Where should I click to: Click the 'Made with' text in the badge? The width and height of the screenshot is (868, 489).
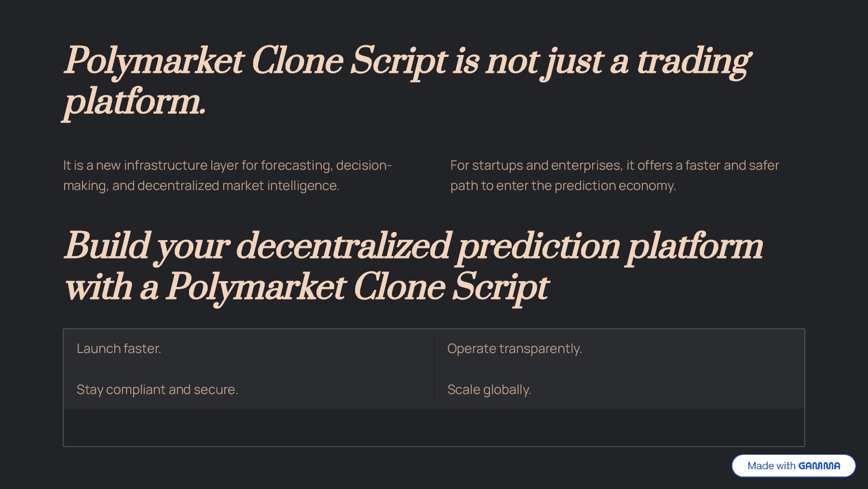click(771, 466)
